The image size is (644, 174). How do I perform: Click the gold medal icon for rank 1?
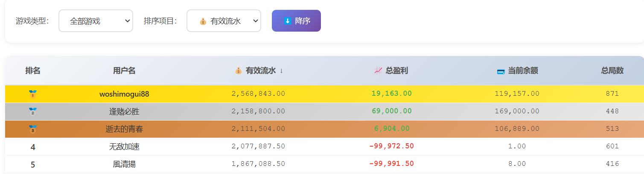pyautogui.click(x=33, y=94)
